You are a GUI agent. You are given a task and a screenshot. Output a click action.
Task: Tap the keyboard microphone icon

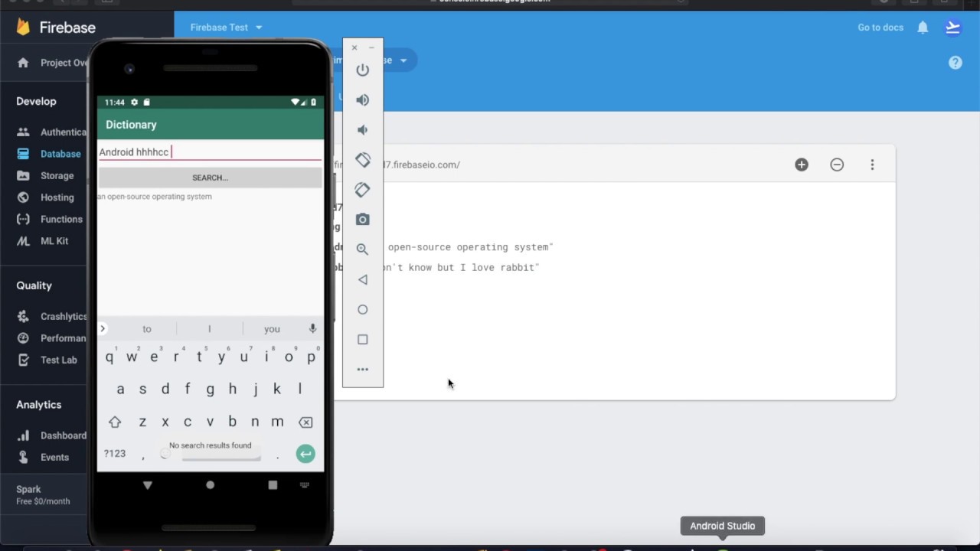[x=312, y=329]
